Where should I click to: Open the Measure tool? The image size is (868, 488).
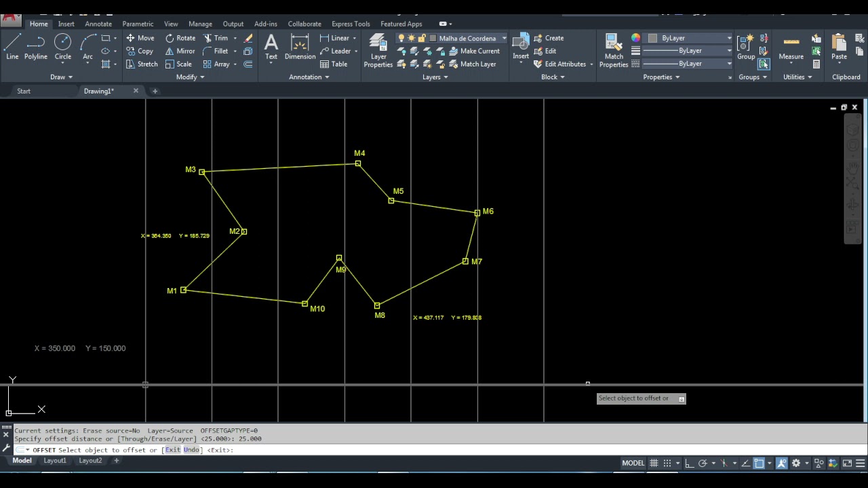791,47
